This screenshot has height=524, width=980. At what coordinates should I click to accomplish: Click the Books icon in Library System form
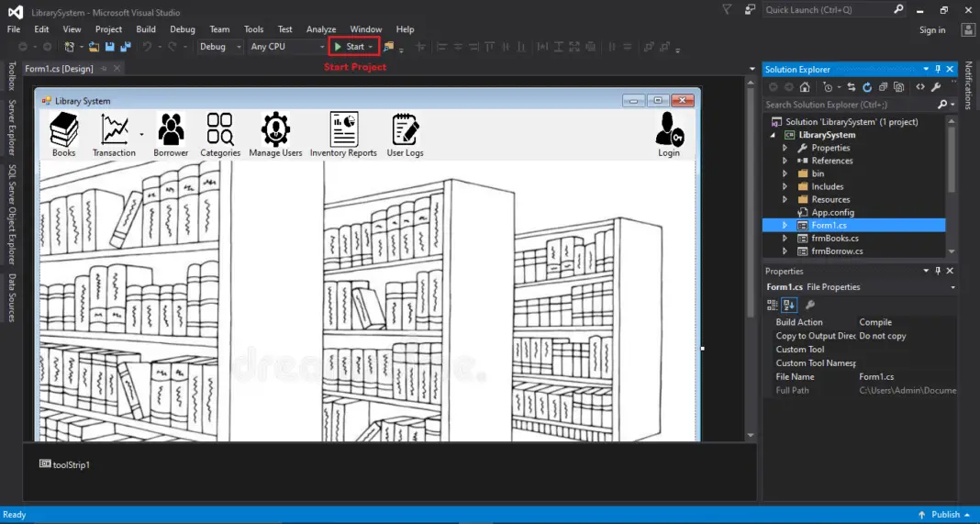click(63, 129)
